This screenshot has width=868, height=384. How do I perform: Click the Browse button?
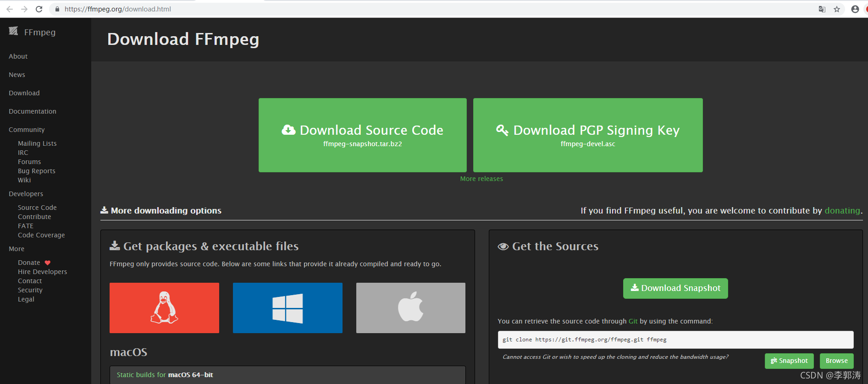click(837, 361)
